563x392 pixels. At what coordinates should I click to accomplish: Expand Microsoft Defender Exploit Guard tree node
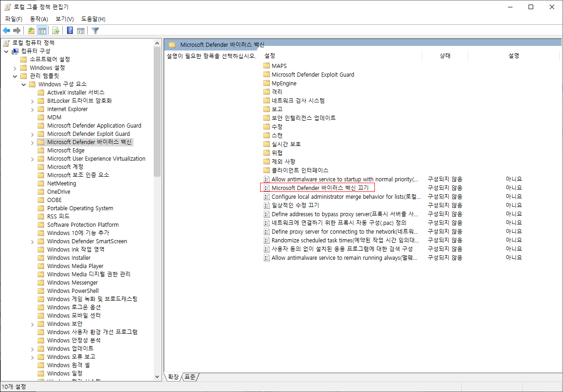tap(32, 134)
